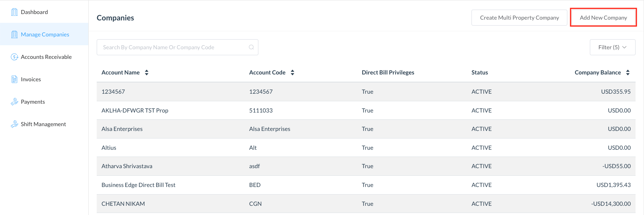Screen dimensions: 644x215
Task: Select the Business Edge Direct Bill Test row
Action: [x=138, y=185]
